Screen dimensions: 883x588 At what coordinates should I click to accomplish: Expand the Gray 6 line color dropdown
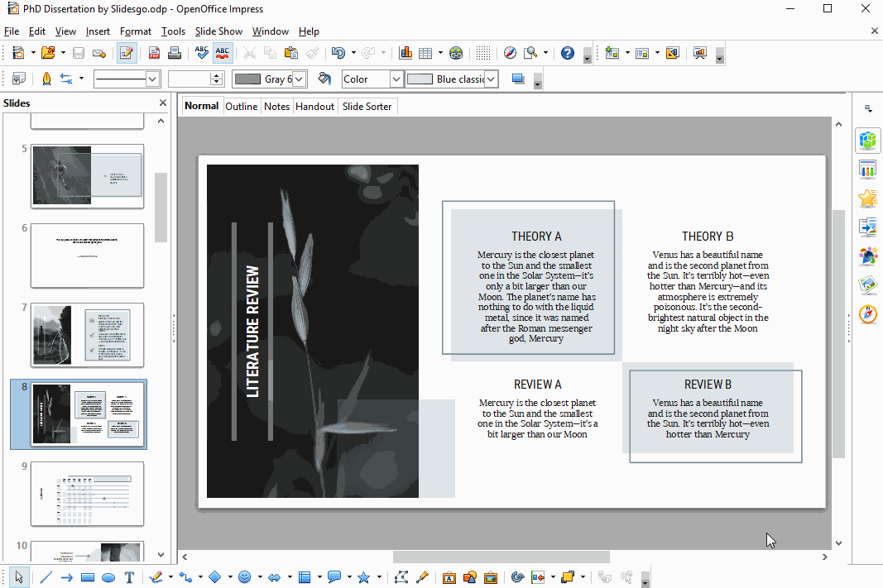(x=300, y=79)
